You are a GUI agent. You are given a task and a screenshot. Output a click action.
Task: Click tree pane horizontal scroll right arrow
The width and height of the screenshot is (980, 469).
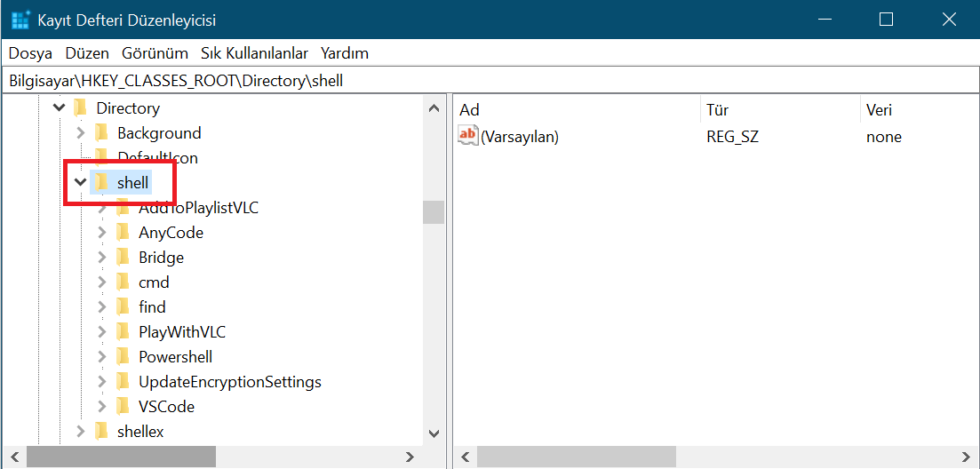pos(410,456)
